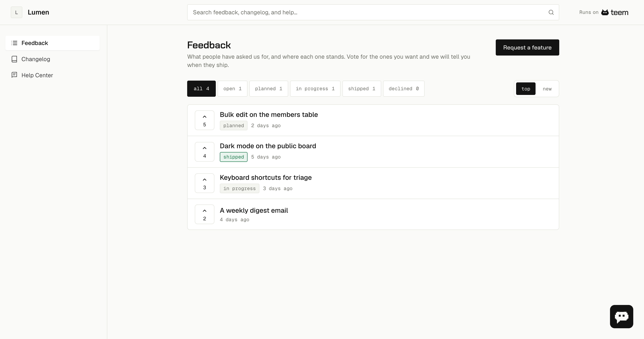Sort feedback by new

(547, 89)
